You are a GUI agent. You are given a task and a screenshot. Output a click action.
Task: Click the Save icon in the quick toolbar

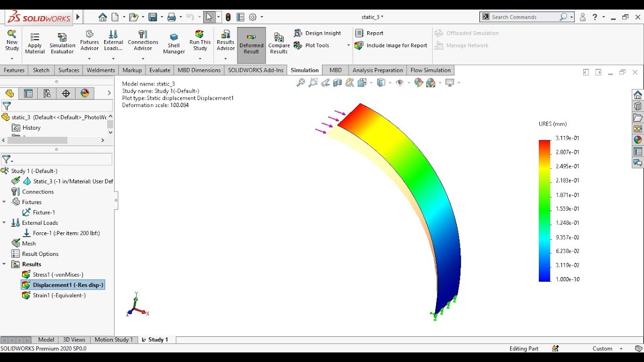(153, 17)
